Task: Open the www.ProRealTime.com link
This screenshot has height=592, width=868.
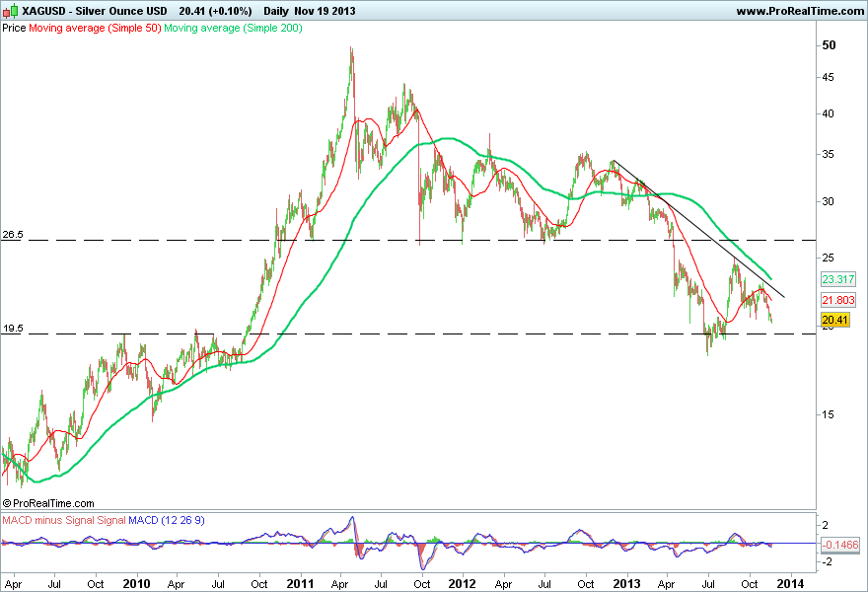Action: [799, 11]
